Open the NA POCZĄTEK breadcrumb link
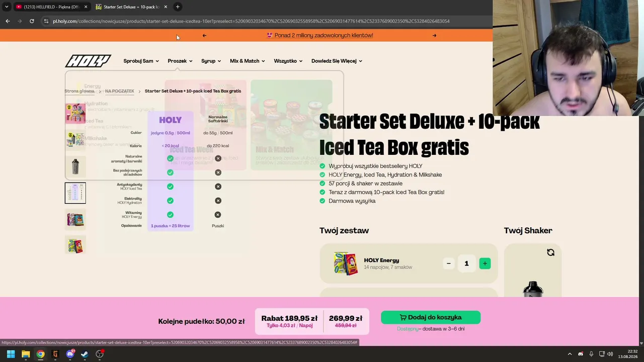Viewport: 644px width, 362px height. click(120, 91)
